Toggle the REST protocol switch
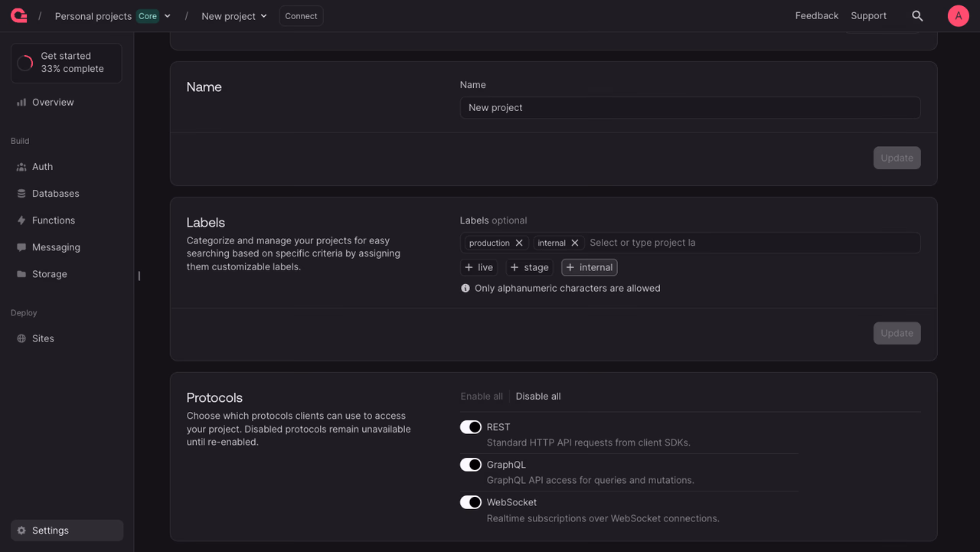This screenshot has width=980, height=552. [471, 427]
